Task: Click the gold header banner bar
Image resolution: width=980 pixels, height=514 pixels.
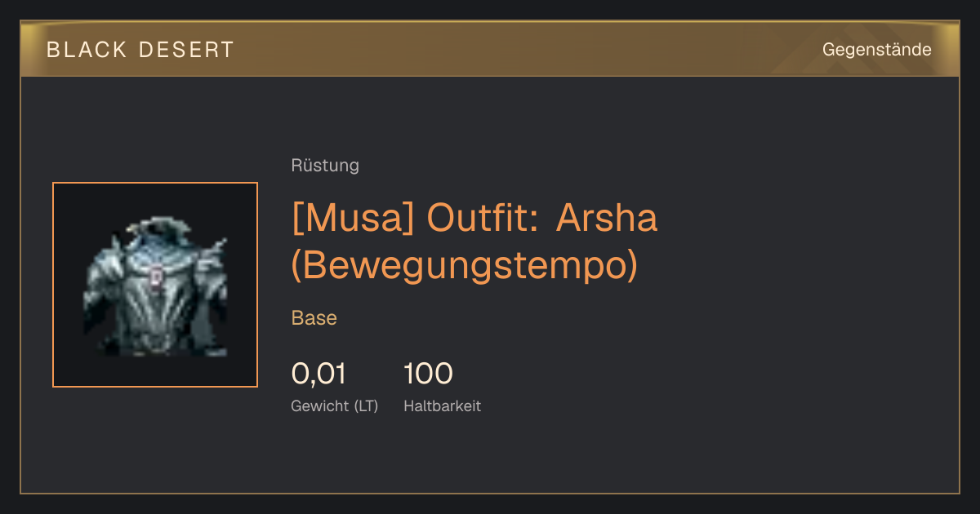Action: point(490,49)
